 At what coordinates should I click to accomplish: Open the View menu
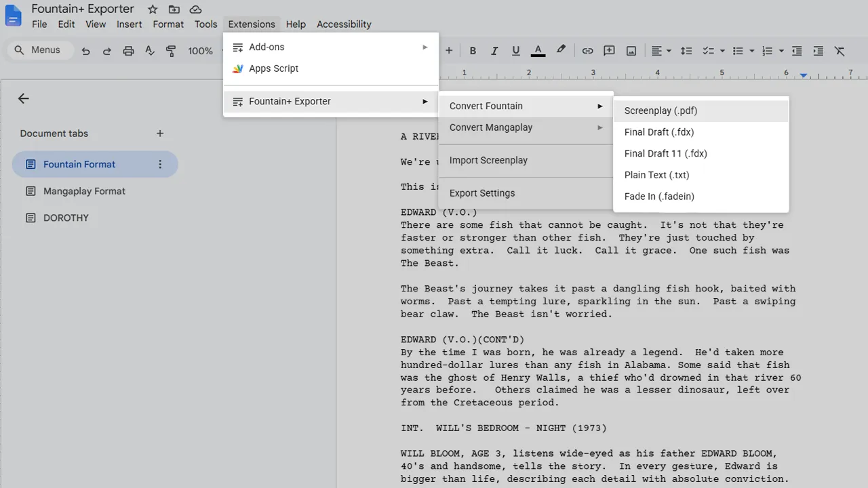[96, 24]
